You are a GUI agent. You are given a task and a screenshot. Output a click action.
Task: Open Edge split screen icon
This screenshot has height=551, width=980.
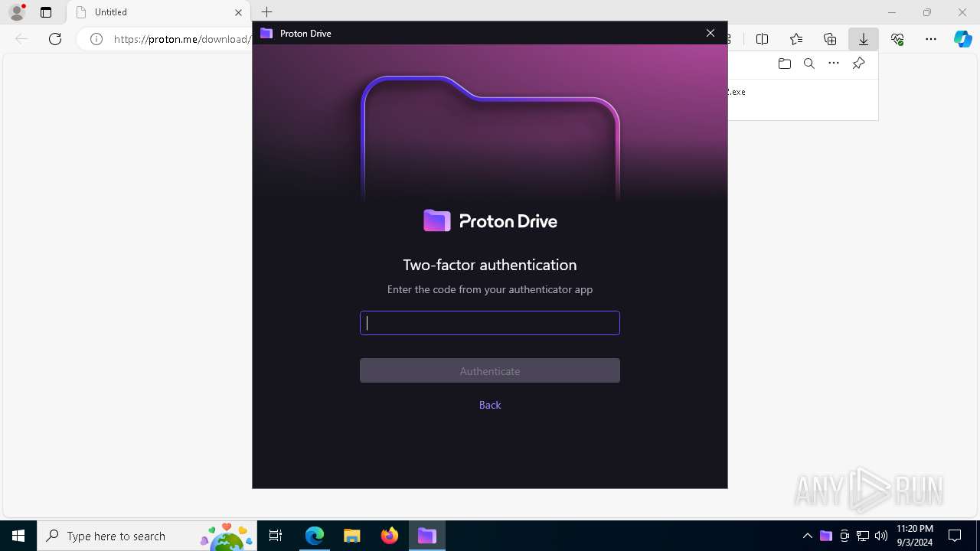point(763,39)
